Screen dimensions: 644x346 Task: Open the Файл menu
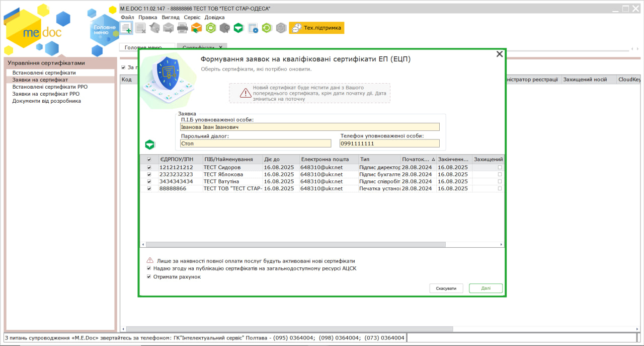pyautogui.click(x=127, y=17)
